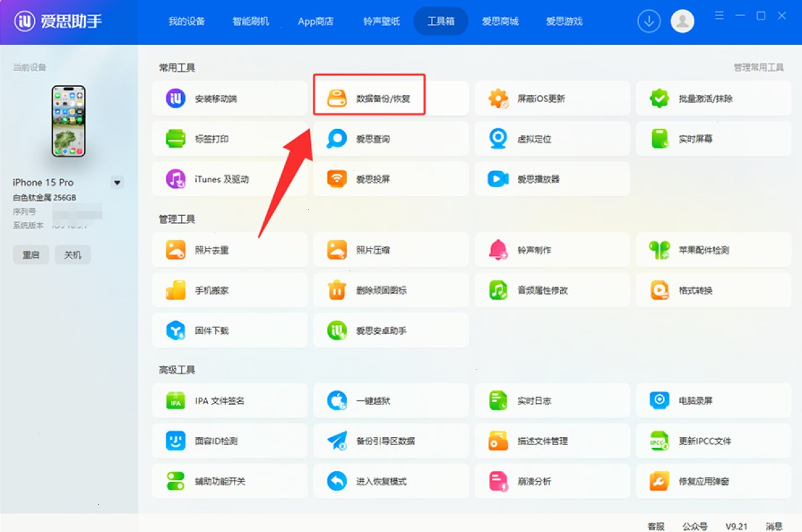Open 实时屏幕 tool
Image resolution: width=802 pixels, height=532 pixels.
click(713, 139)
